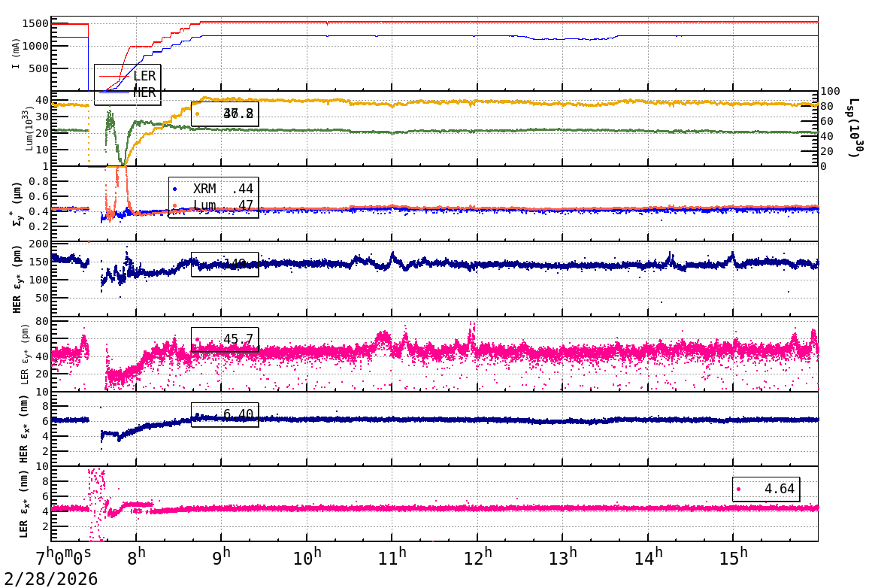
Task: Click the 14h time axis label
Action: point(648,557)
